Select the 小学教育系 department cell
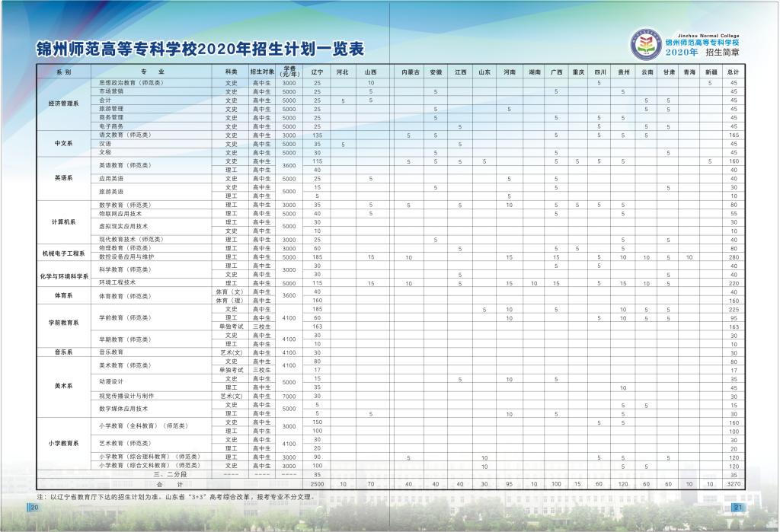Screen dimensions: 780x532 (x=63, y=443)
